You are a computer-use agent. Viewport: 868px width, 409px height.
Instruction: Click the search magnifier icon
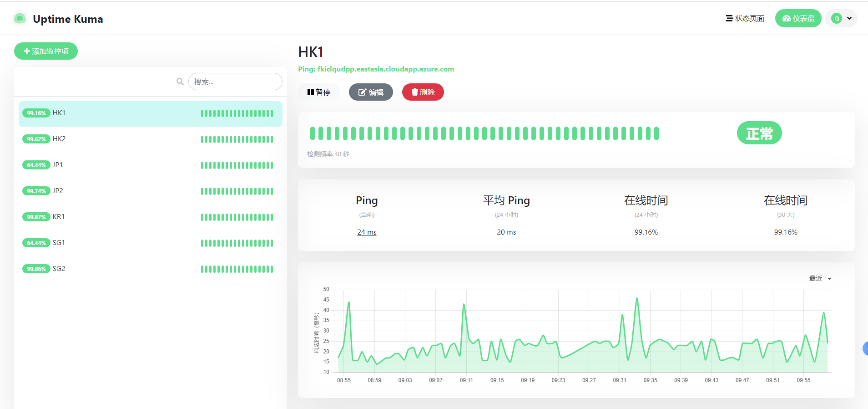pyautogui.click(x=180, y=82)
